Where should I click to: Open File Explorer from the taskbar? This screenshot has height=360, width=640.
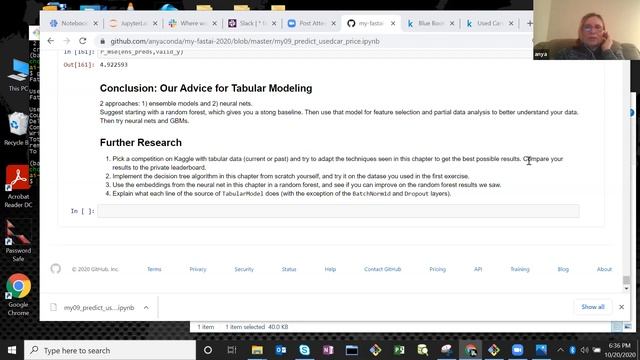coord(257,350)
